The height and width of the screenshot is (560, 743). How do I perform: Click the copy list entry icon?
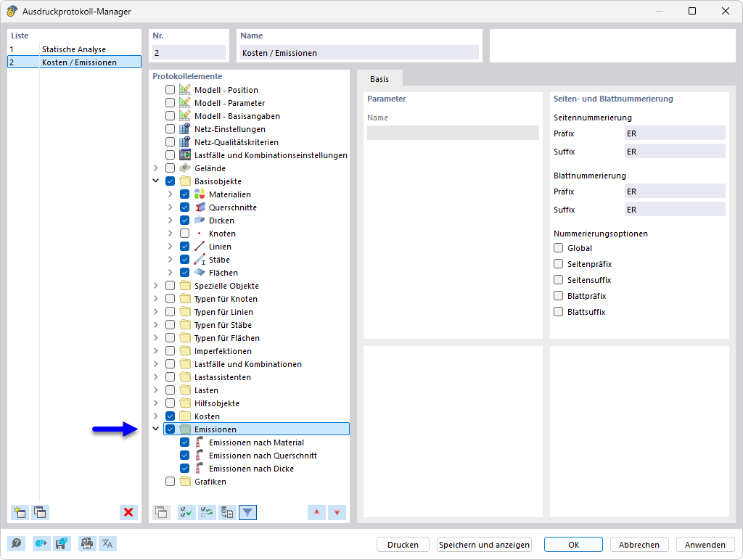click(41, 512)
